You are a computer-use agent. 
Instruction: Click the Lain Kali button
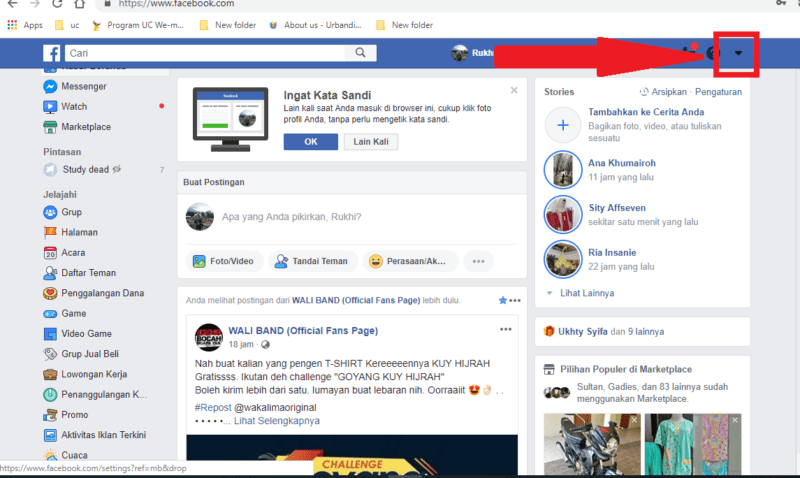click(371, 142)
